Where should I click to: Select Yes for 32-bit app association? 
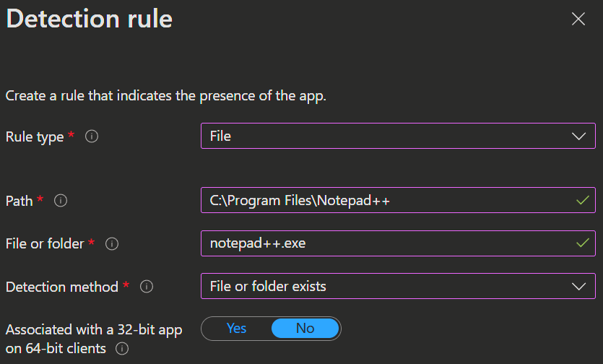[x=236, y=328]
